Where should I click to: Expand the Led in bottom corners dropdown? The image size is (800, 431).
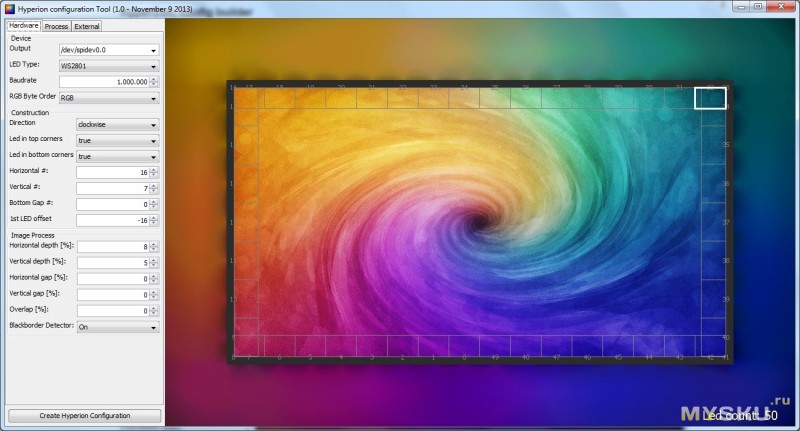point(117,157)
